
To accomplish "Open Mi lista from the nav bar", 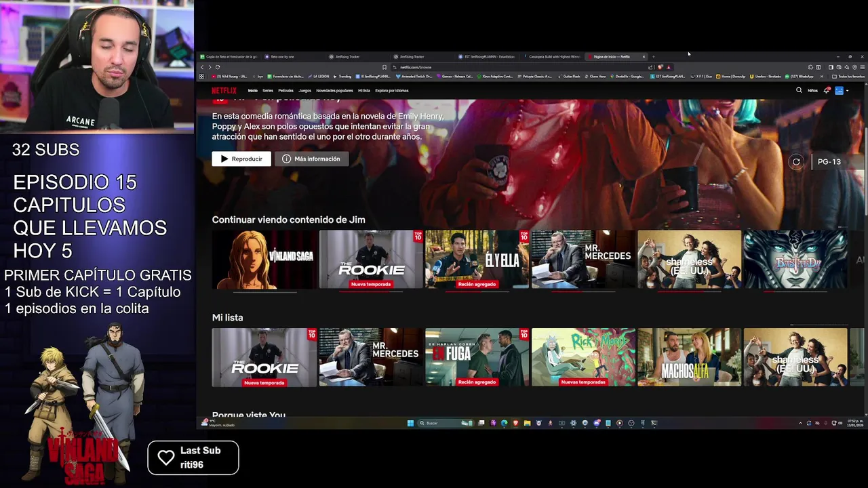I will point(364,90).
